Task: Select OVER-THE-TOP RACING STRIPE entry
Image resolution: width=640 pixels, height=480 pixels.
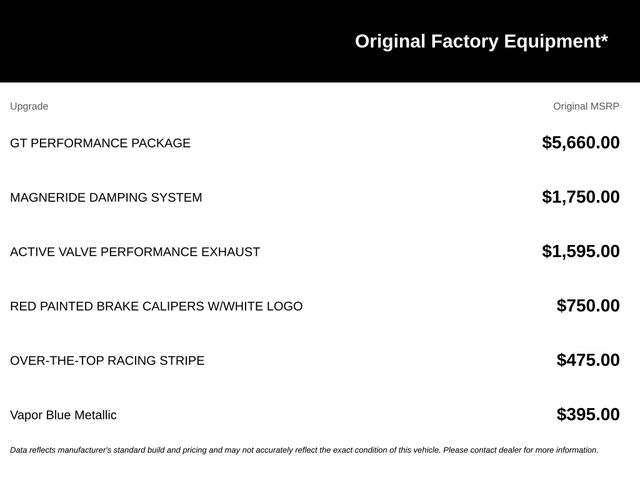Action: (x=107, y=361)
